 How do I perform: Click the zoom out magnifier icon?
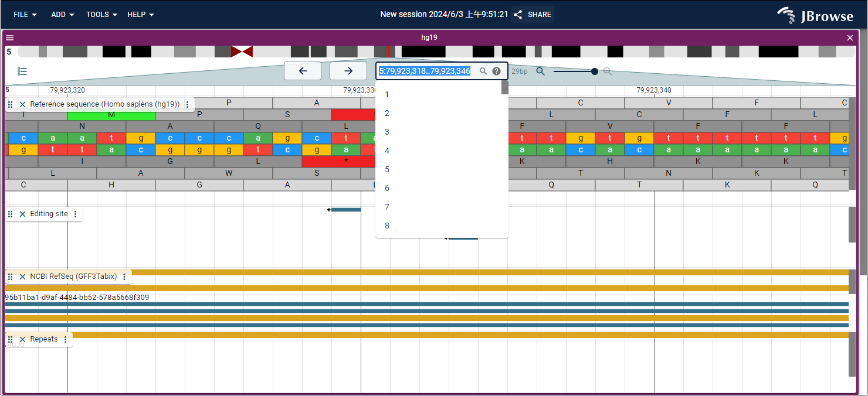[x=541, y=71]
